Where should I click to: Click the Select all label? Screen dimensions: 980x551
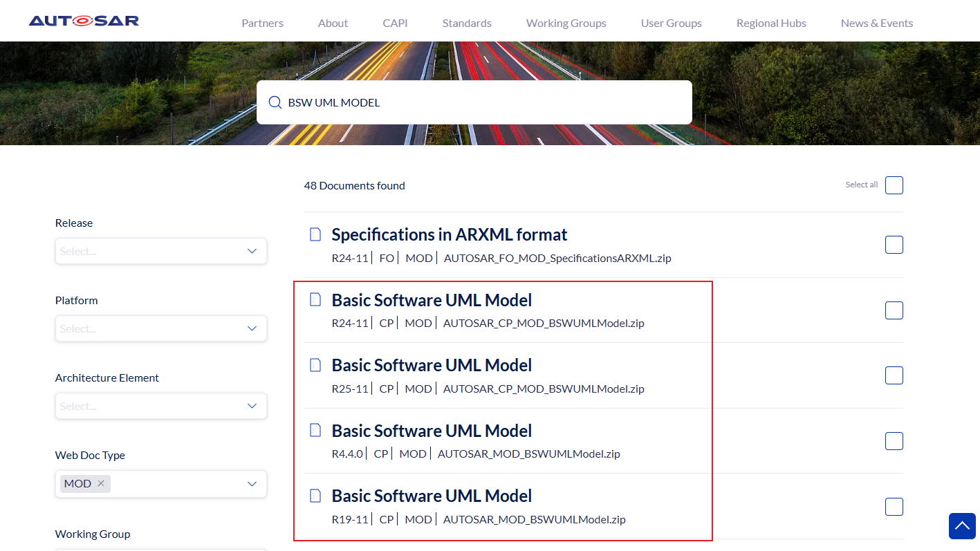click(x=862, y=185)
